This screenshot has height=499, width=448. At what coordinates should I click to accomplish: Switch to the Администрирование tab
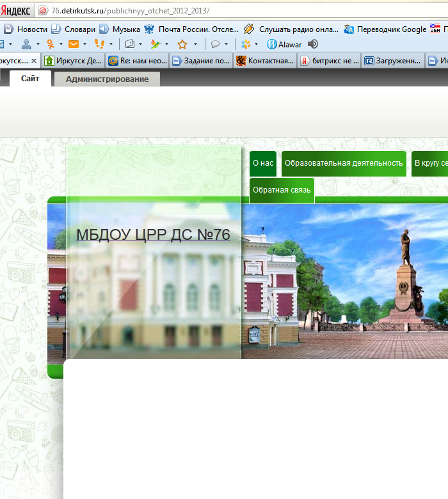click(107, 79)
